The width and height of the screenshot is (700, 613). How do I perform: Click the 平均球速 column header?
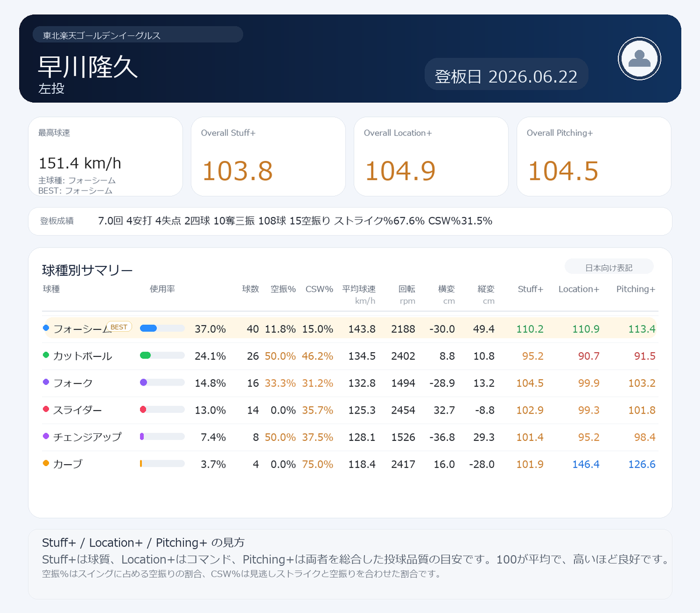pyautogui.click(x=359, y=289)
